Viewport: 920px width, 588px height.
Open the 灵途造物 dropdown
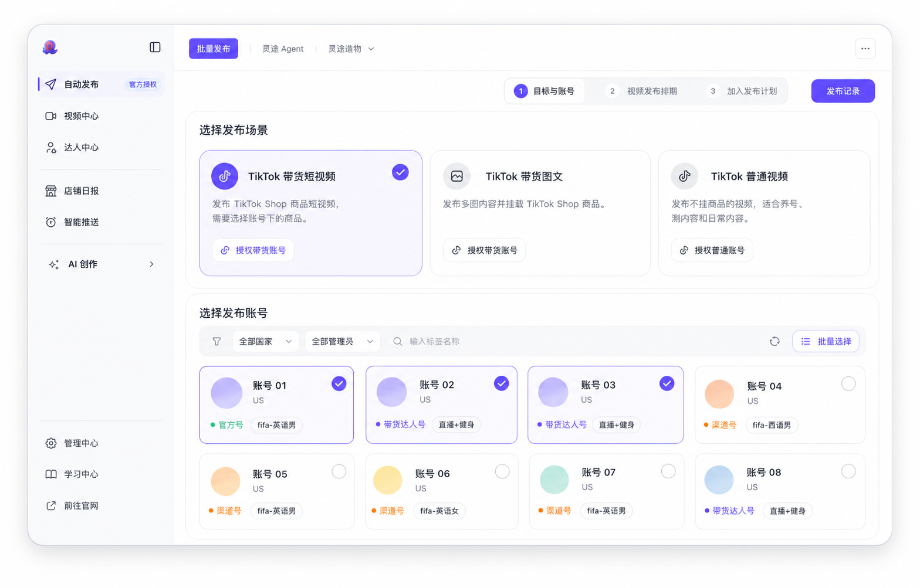coord(351,49)
